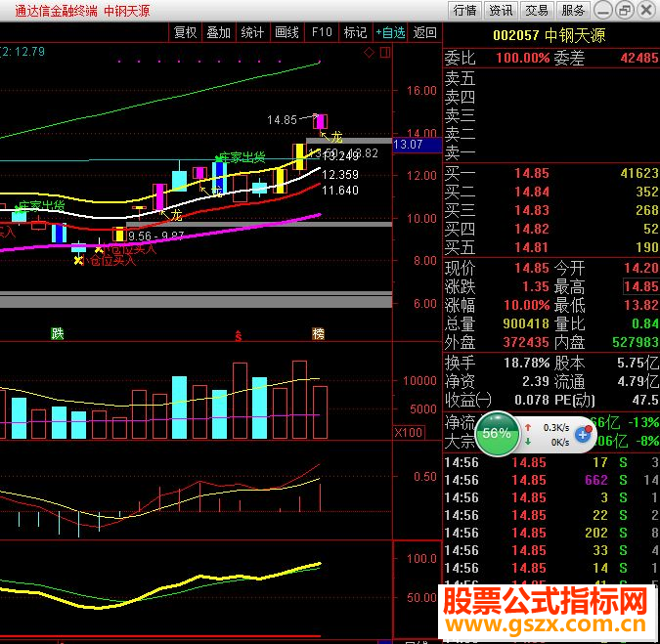Click the 庄家出货 signal near the upper candles
660x644 pixels.
click(241, 157)
